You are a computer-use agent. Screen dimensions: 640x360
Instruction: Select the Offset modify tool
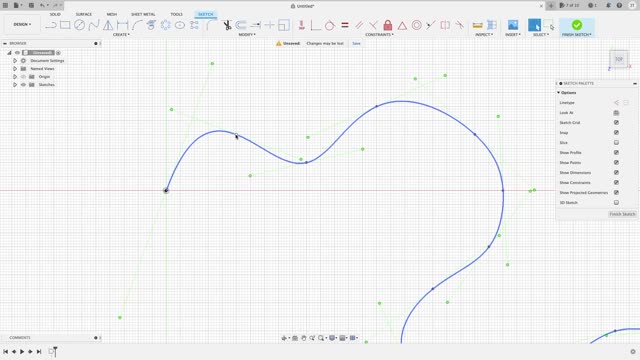coord(241,25)
